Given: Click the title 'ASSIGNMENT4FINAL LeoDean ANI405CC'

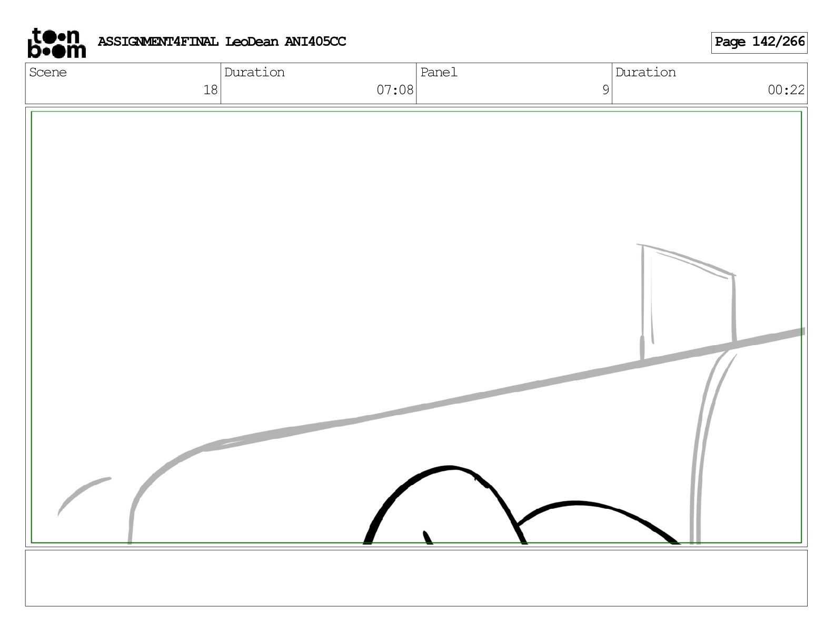Looking at the screenshot, I should (x=222, y=42).
